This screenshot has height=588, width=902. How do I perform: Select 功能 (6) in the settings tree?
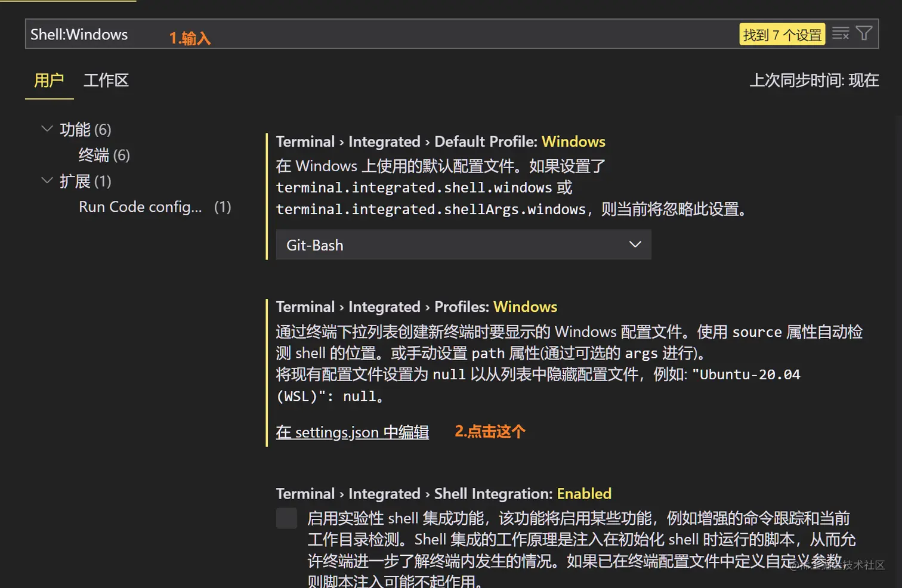point(85,129)
